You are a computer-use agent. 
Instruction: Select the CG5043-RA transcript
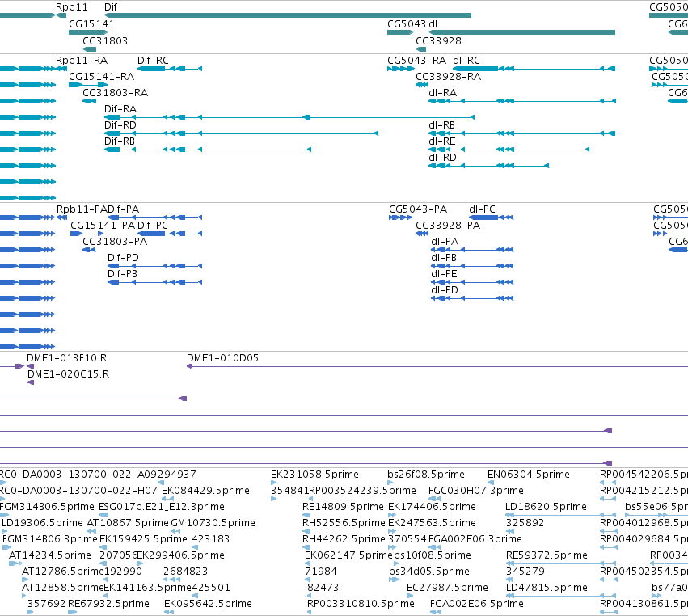tap(401, 69)
